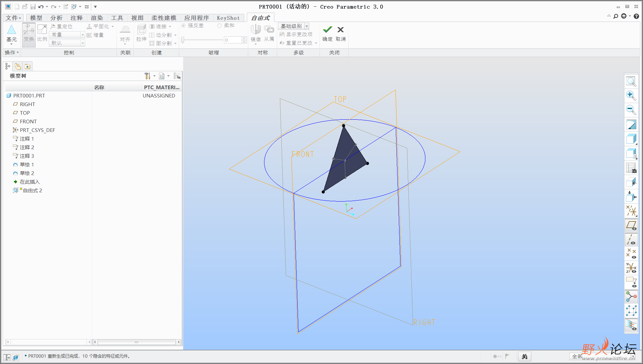Viewport: 643px width, 364px height.
Task: Click the Save icon in quick access
Action: (33, 7)
